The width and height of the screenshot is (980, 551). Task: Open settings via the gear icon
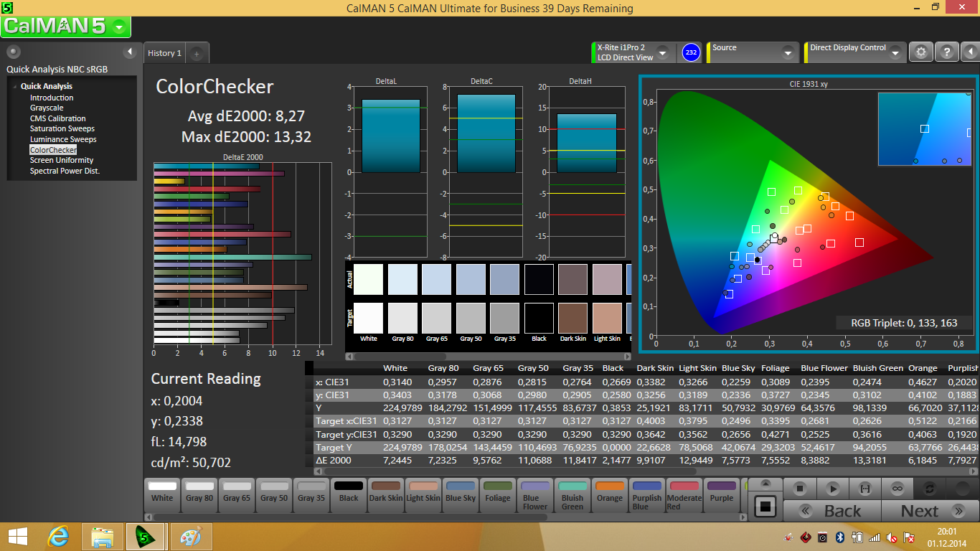[x=921, y=52]
